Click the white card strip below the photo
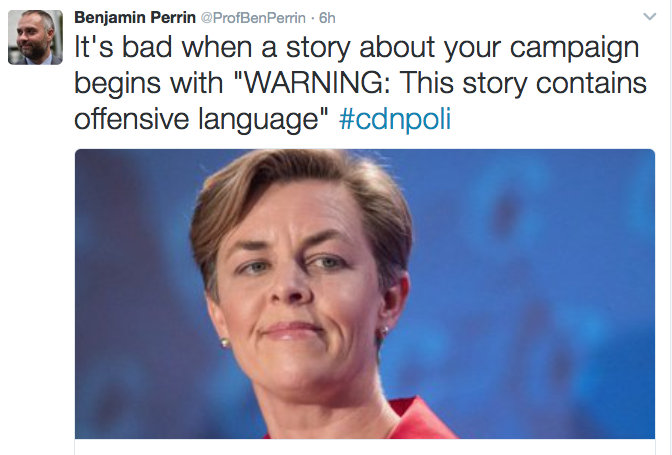This screenshot has width=672, height=455. [x=365, y=447]
